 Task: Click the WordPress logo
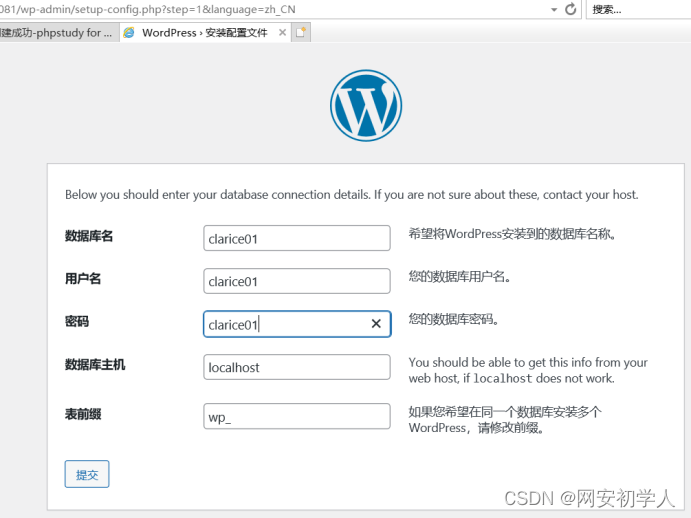pos(366,105)
